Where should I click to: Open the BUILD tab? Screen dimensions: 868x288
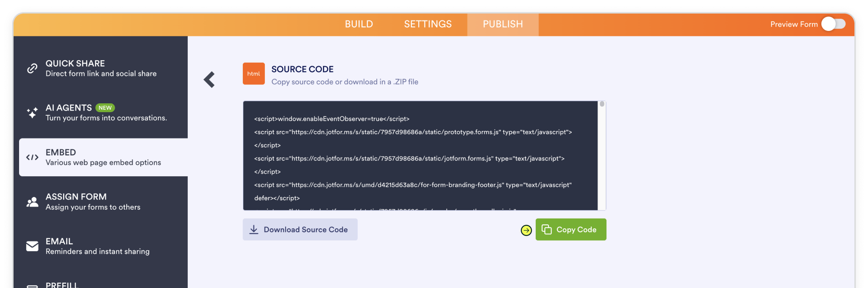pos(359,24)
